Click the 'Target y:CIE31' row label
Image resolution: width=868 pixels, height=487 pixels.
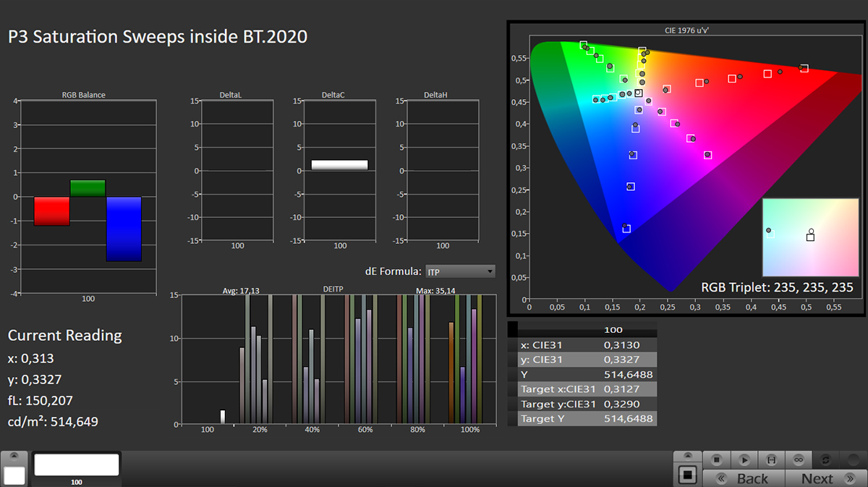click(558, 404)
